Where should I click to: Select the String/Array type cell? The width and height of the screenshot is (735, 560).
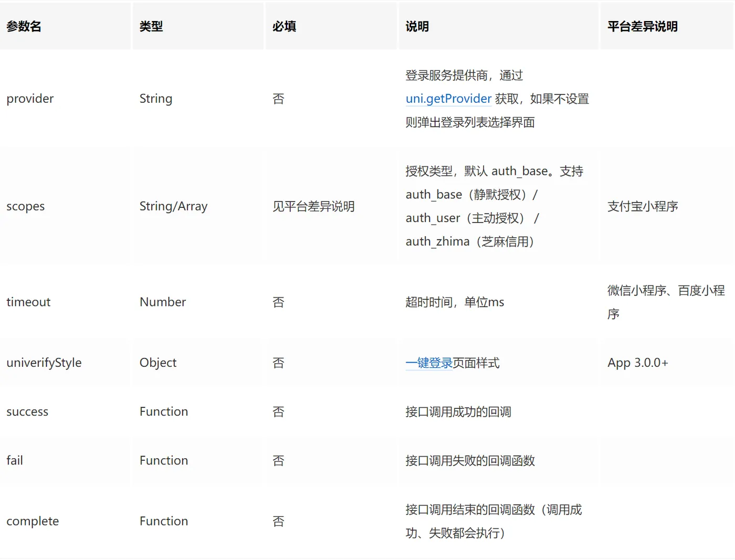173,206
